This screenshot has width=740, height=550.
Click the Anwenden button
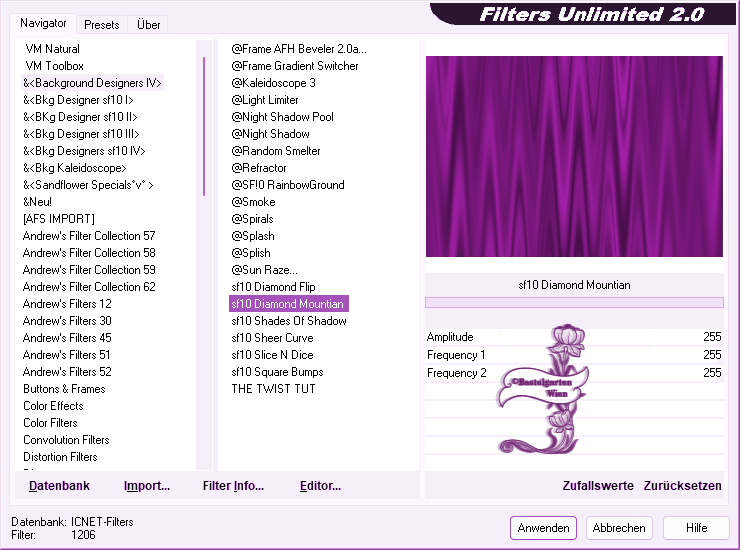(543, 528)
